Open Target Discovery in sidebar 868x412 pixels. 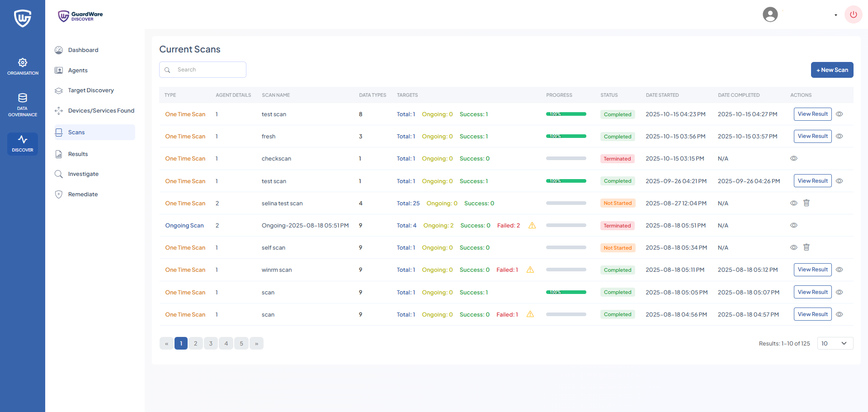pyautogui.click(x=91, y=90)
